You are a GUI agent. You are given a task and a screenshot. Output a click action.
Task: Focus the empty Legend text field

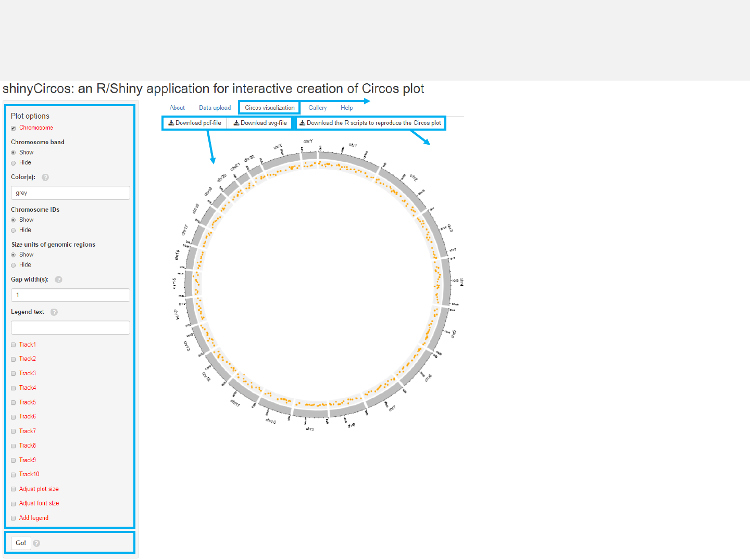coord(70,328)
